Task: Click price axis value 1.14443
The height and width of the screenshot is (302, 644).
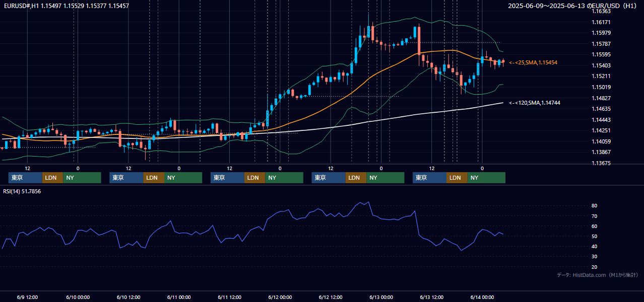Action: click(x=601, y=120)
